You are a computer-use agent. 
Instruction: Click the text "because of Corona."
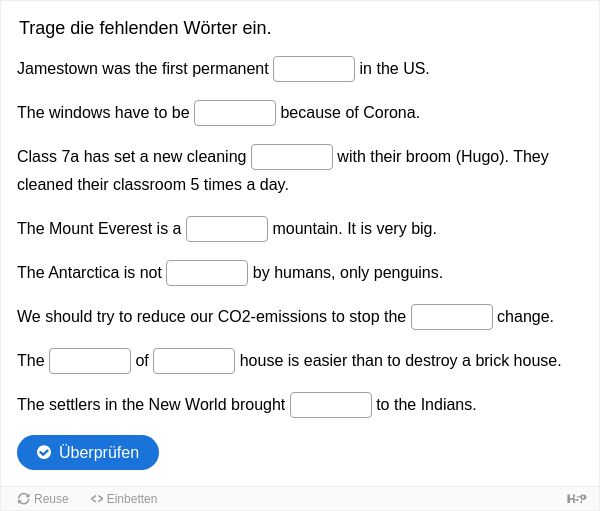pos(350,113)
